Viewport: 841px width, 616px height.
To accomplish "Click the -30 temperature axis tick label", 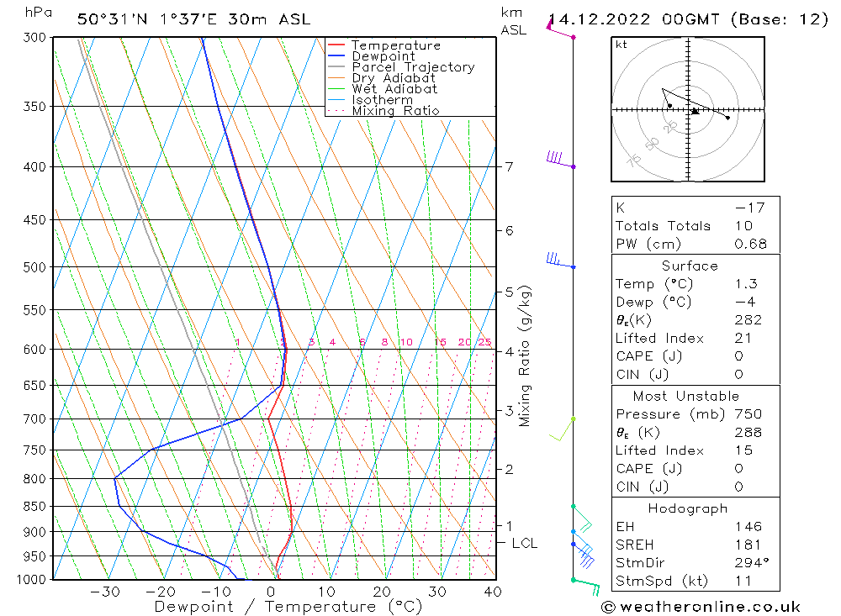I will (104, 592).
